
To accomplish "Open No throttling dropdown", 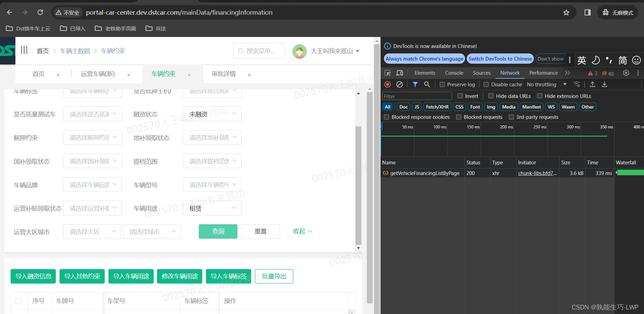I will click(547, 85).
